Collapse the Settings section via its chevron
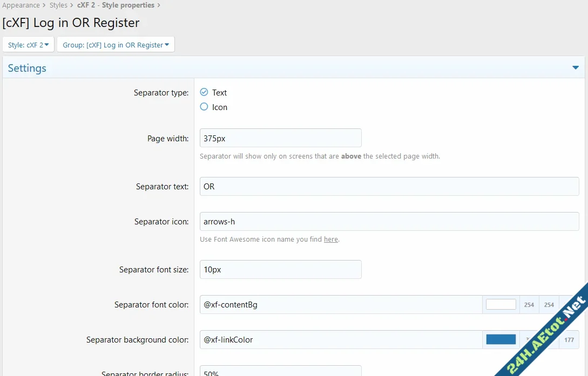Viewport: 588px width, 376px height. (x=576, y=68)
